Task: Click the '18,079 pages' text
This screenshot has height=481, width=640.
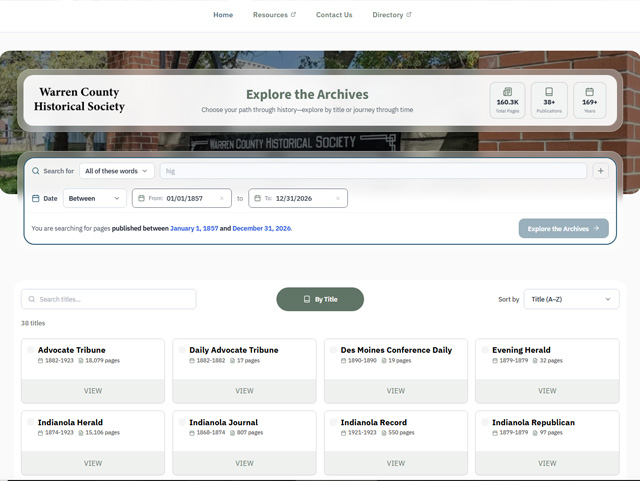Action: tap(102, 361)
